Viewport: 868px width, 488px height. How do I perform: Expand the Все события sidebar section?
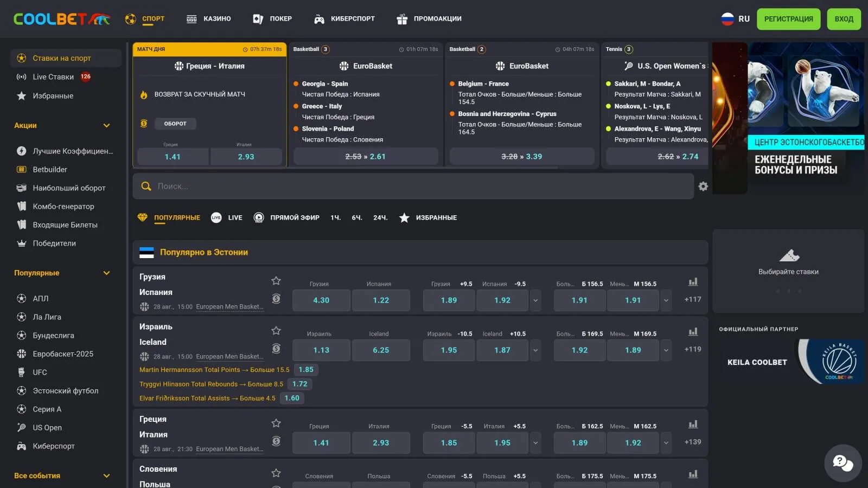tap(106, 476)
